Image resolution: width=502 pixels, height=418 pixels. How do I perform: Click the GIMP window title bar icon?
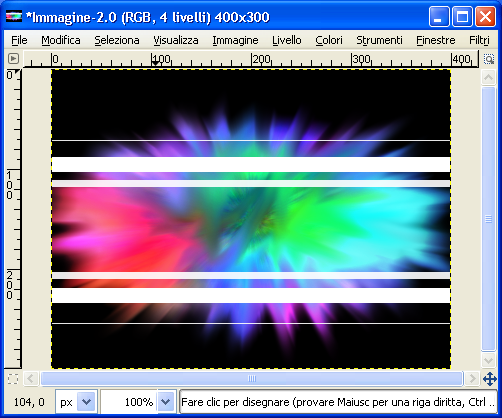14,16
